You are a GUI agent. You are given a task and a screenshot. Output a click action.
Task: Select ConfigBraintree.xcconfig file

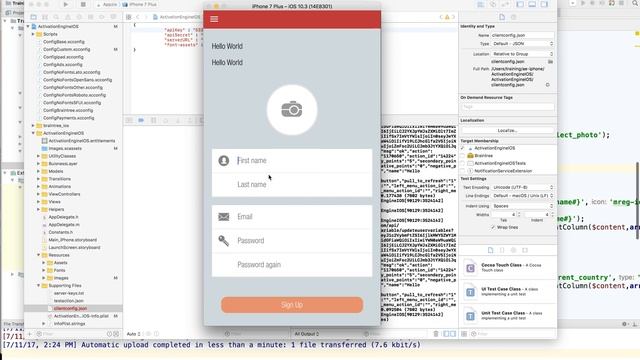tap(68, 110)
